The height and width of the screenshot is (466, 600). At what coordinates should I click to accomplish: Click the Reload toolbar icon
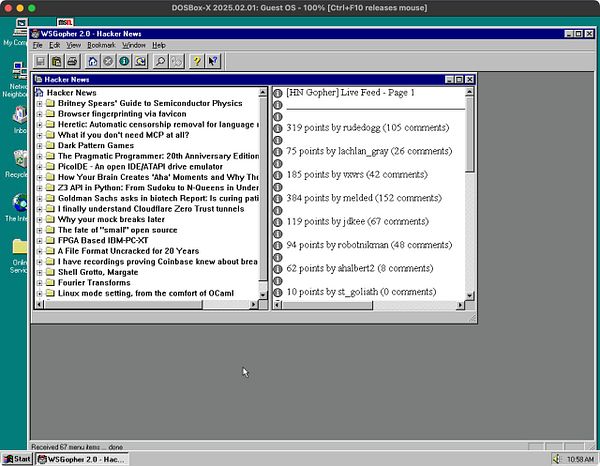tap(140, 61)
